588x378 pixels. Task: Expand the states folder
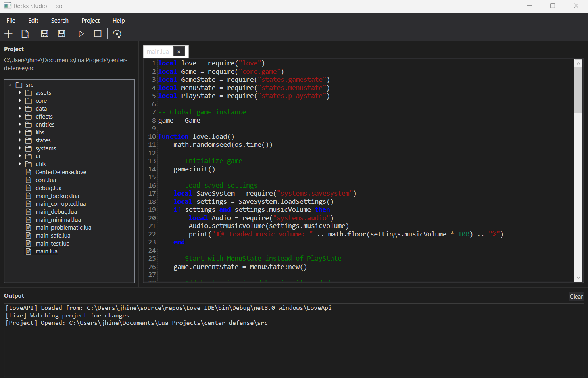(x=20, y=140)
